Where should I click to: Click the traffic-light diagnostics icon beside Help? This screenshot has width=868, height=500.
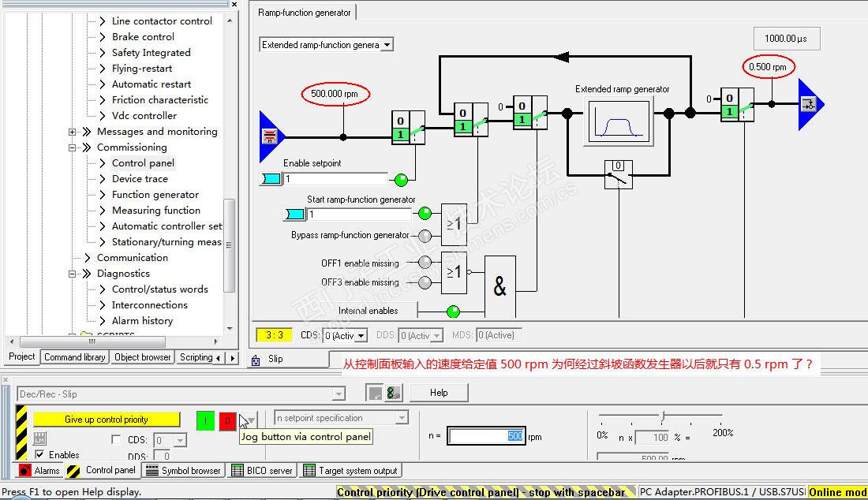pyautogui.click(x=393, y=393)
